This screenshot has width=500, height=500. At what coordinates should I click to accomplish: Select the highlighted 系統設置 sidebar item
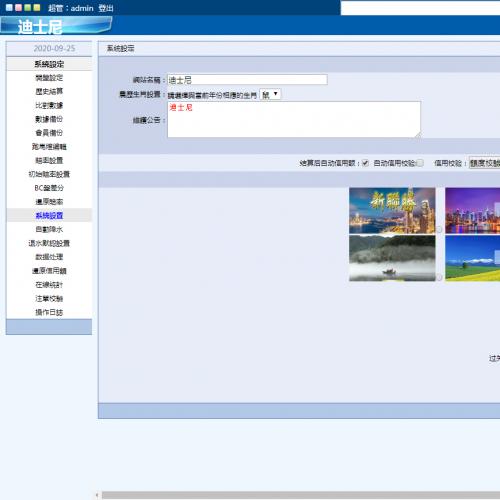point(49,215)
